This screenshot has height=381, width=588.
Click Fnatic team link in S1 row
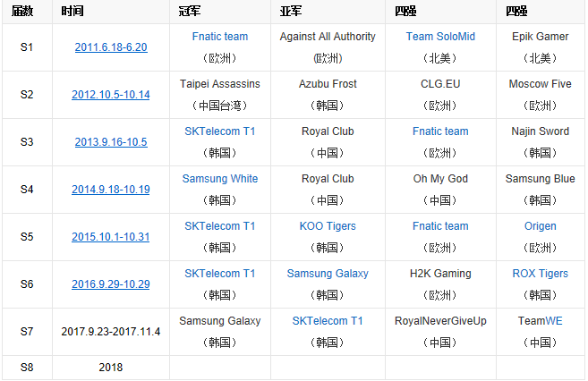coord(219,37)
